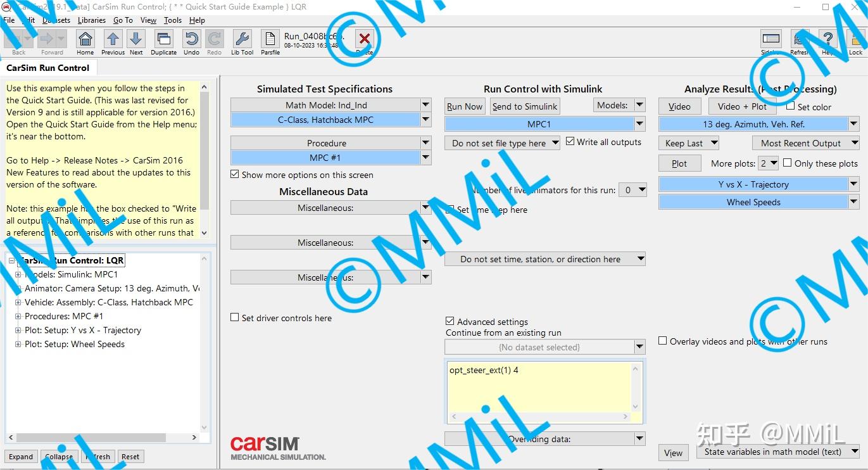Check the Only these plots option

[788, 163]
